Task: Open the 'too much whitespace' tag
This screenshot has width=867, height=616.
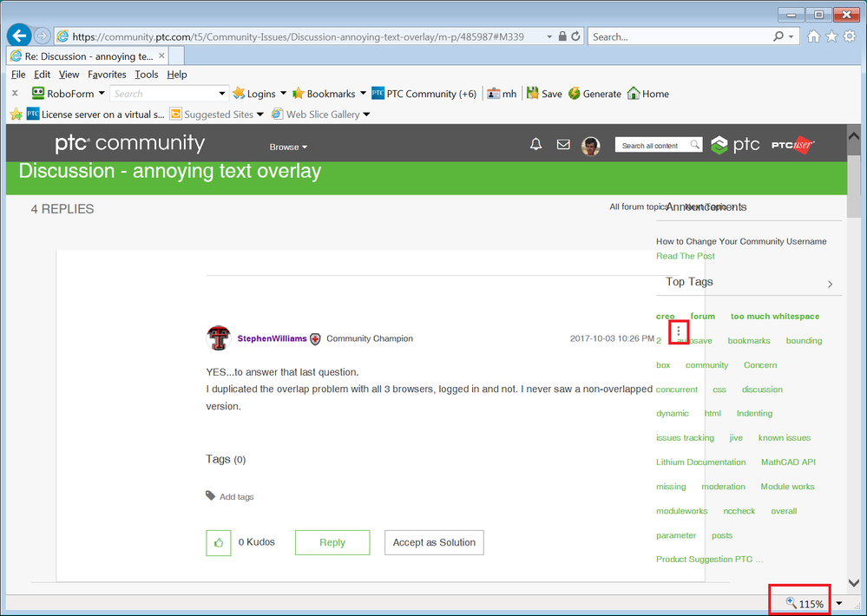Action: coord(775,317)
